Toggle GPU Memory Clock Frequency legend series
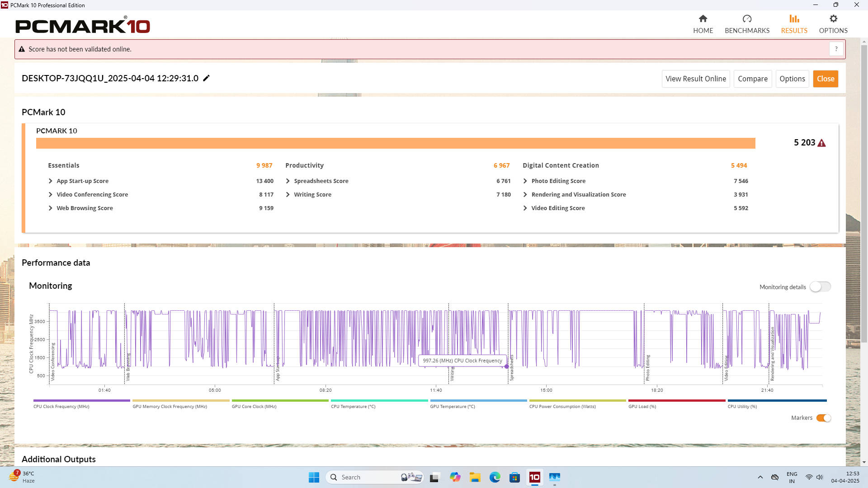 181,404
